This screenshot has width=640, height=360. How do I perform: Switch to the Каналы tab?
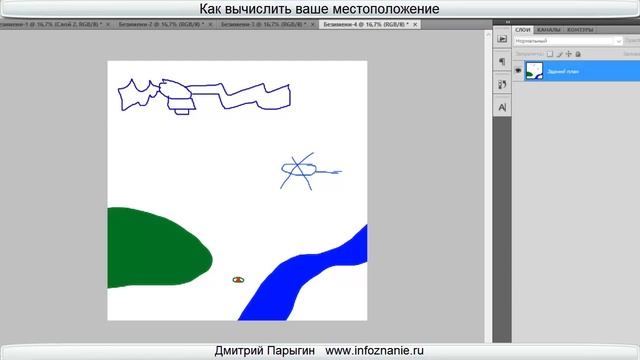click(x=548, y=30)
